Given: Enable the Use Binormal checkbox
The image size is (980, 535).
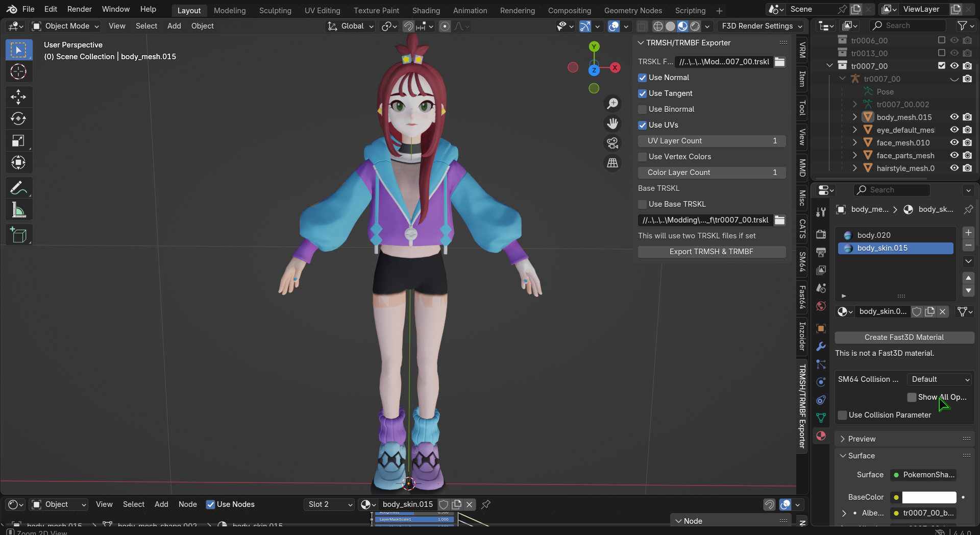Looking at the screenshot, I should click(643, 109).
